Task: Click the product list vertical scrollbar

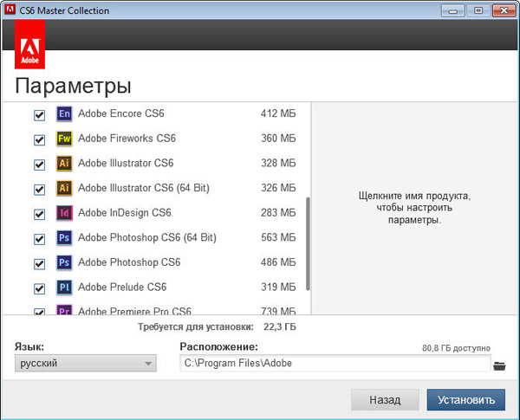Action: point(308,242)
